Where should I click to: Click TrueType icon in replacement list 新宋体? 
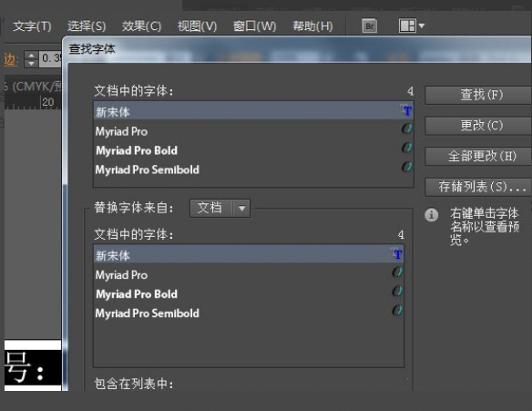click(396, 253)
